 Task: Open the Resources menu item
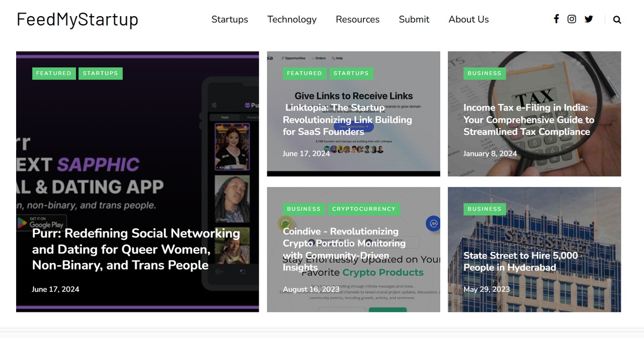tap(358, 19)
